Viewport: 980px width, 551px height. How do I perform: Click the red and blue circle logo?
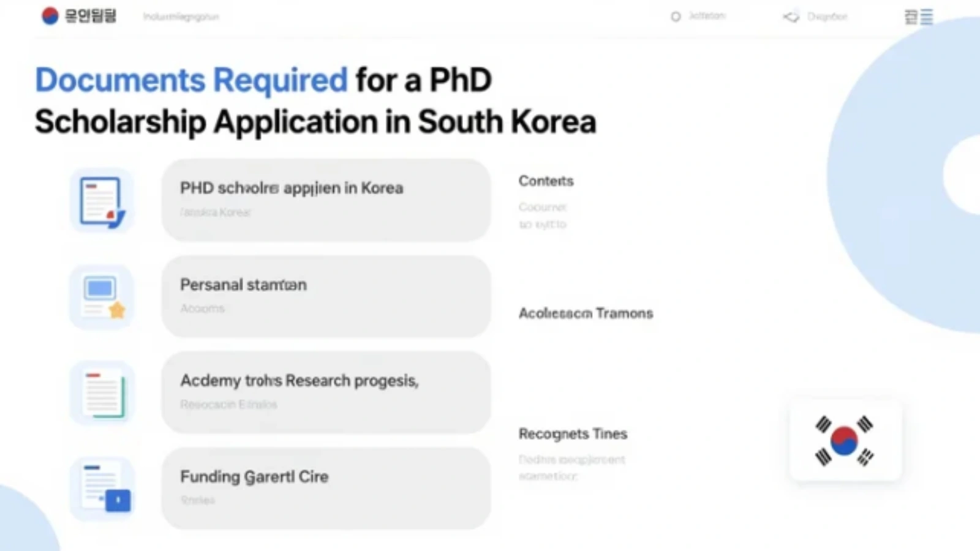[50, 16]
